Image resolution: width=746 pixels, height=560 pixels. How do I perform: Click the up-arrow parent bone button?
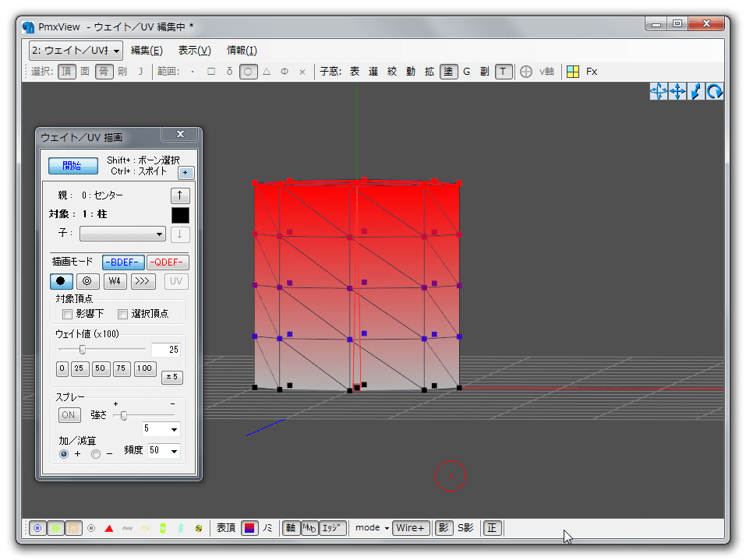click(x=180, y=195)
